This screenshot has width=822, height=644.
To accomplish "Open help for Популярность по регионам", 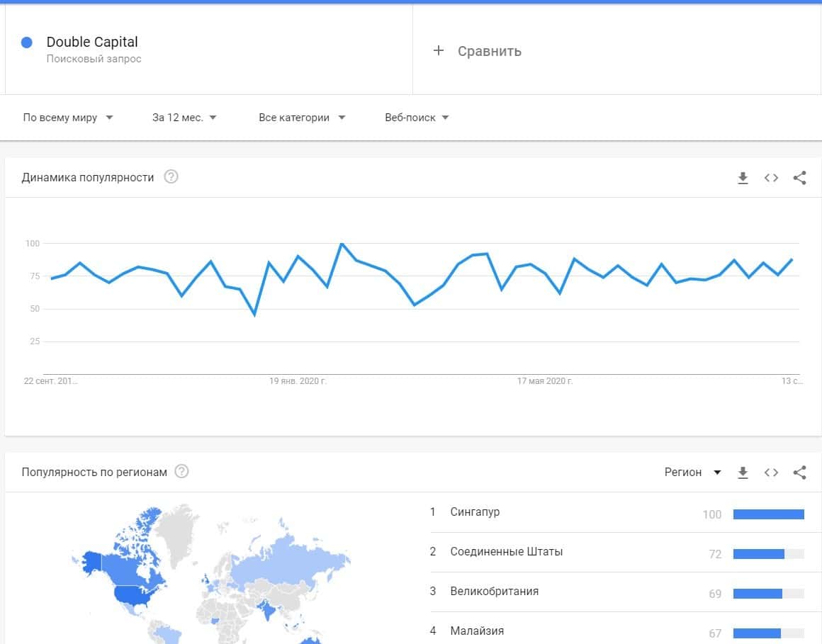I will (x=181, y=472).
